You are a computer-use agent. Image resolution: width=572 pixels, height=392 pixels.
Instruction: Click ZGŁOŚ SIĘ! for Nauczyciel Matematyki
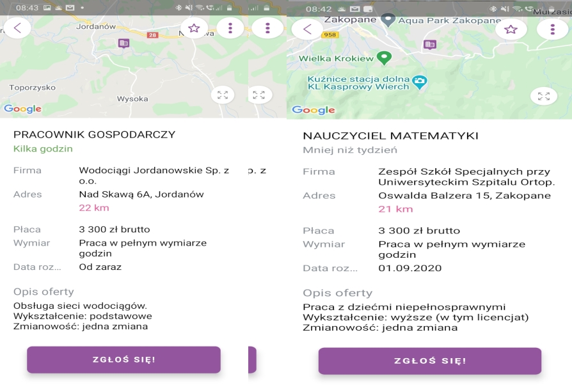430,361
